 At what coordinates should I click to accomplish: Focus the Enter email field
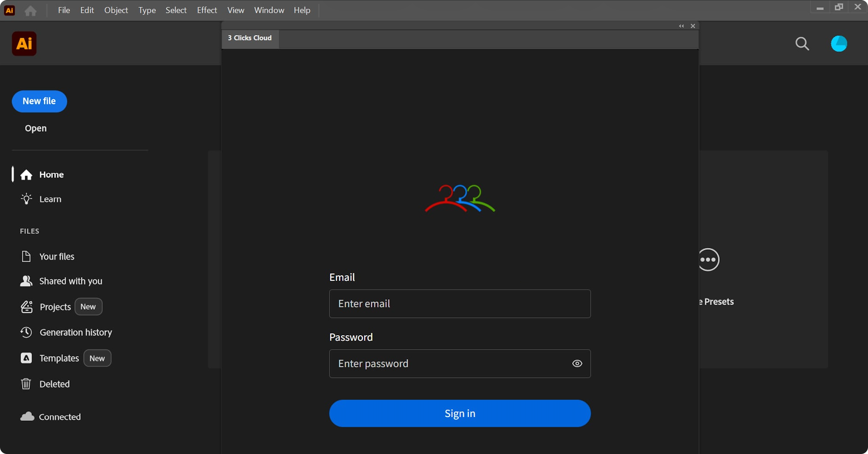(460, 304)
